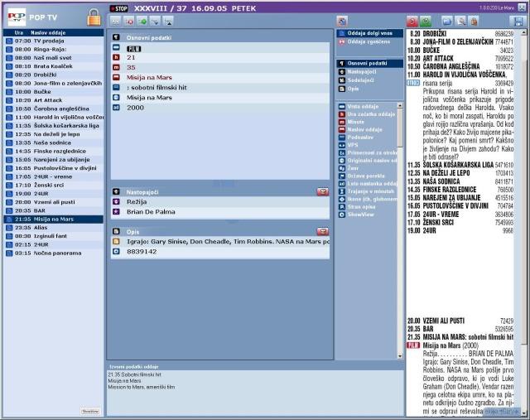This screenshot has height=420, width=530.
Task: Collapse the Opis panel with red button
Action: point(322,231)
